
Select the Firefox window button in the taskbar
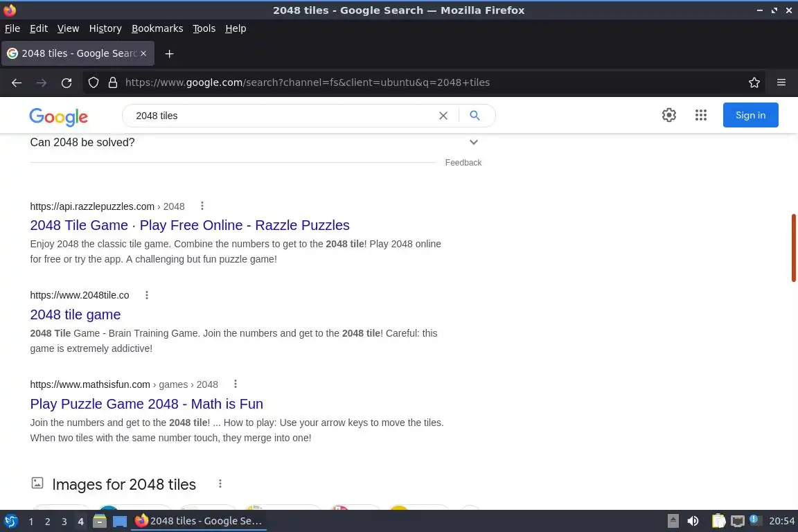[x=199, y=521]
